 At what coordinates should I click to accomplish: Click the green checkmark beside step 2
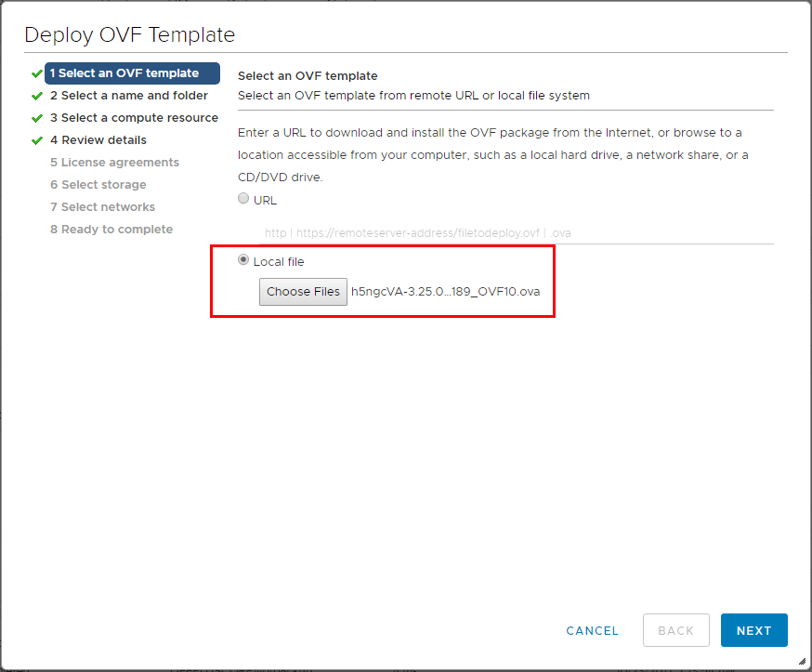pos(37,96)
